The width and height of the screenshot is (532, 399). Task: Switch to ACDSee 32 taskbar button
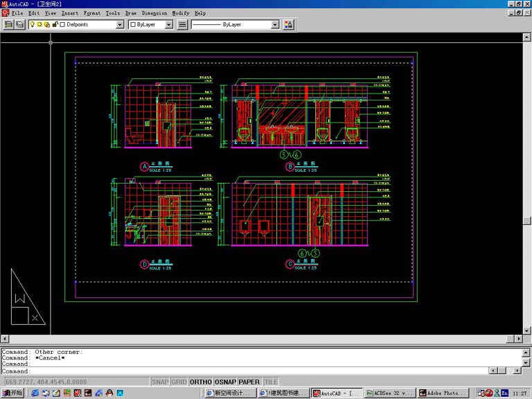tap(389, 393)
